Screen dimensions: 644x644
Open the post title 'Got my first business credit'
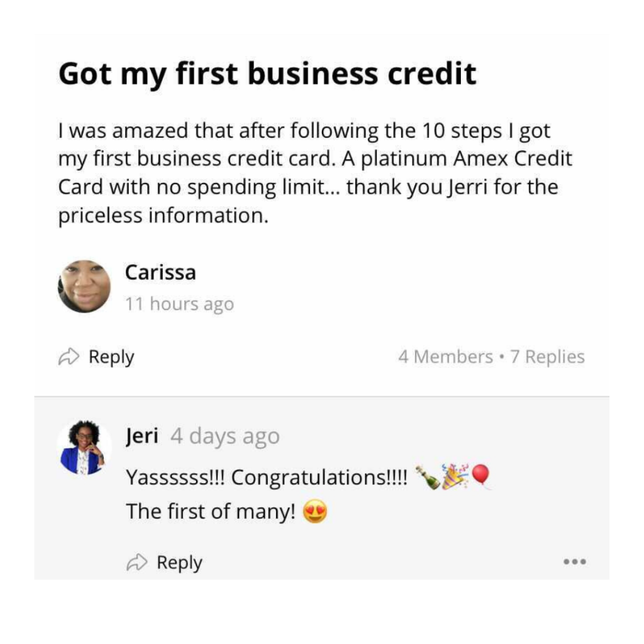267,74
